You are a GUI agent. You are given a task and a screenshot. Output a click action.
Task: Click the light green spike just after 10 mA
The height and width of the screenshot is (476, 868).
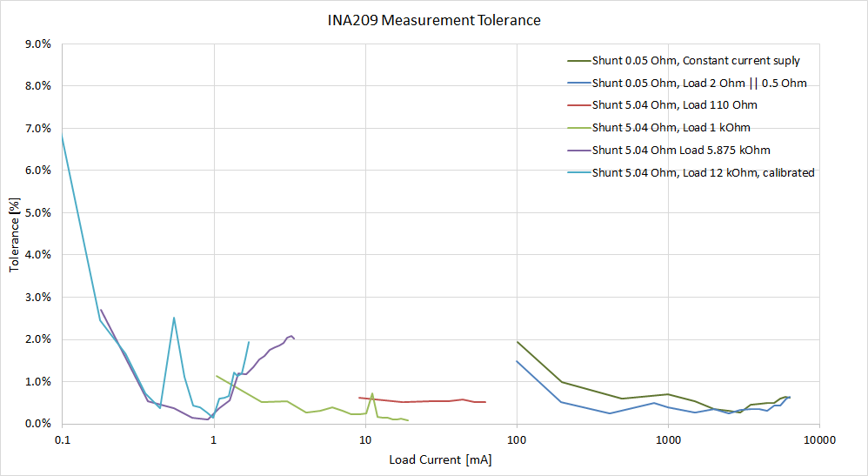[372, 394]
